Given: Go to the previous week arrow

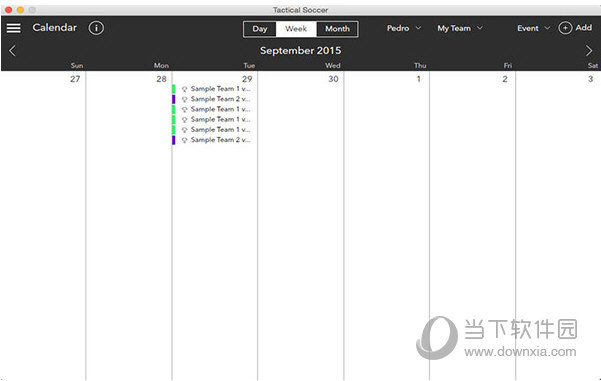Looking at the screenshot, I should click(x=12, y=51).
